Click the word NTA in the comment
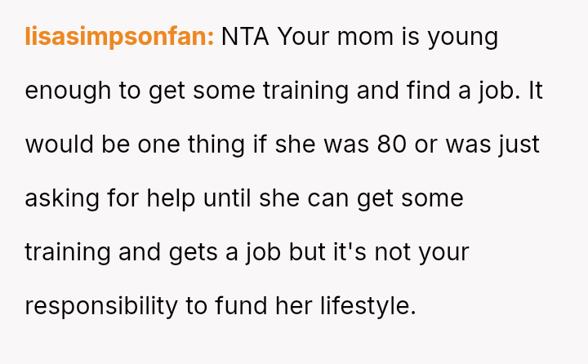Viewport: 588px width, 364px height. click(244, 37)
